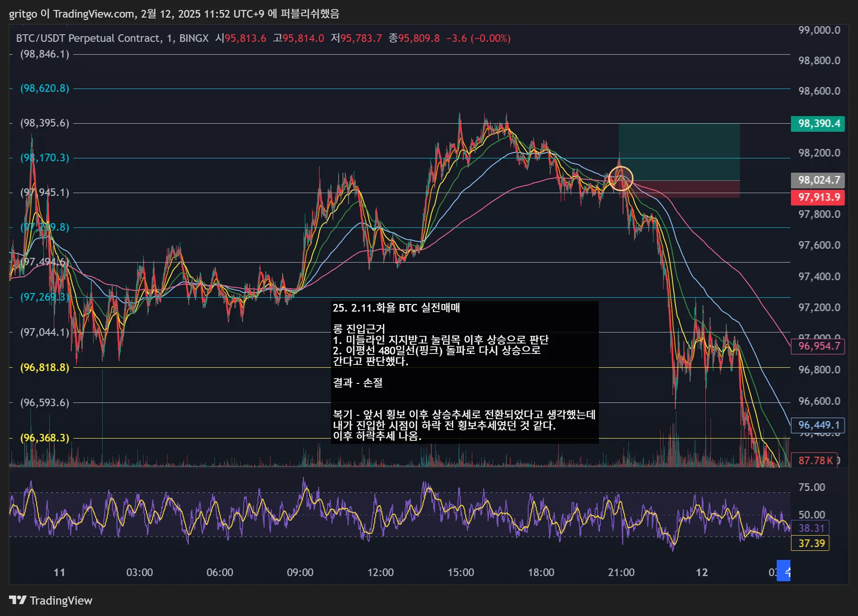Select the pink 96,954.7 moving average label
Image resolution: width=858 pixels, height=616 pixels.
[818, 346]
